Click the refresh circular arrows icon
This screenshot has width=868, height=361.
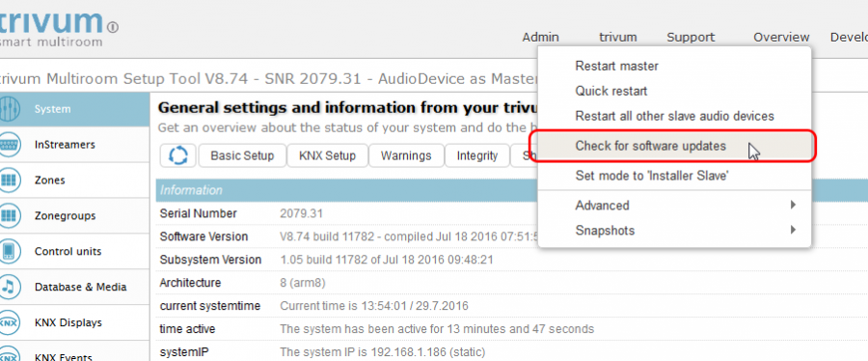click(178, 155)
